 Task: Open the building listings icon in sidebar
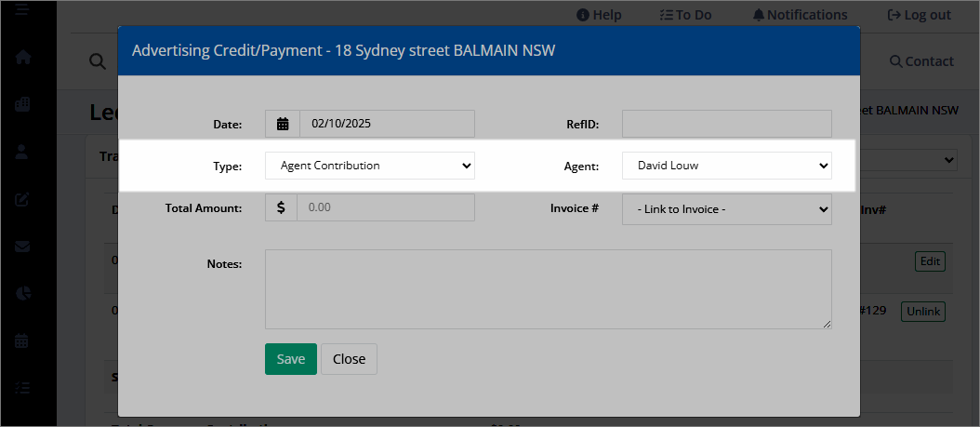pos(23,104)
